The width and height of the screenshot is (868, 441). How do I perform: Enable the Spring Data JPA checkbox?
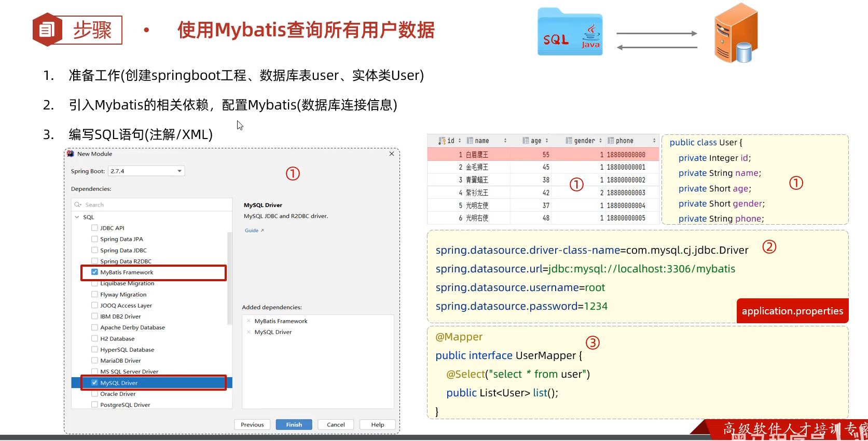tap(94, 239)
